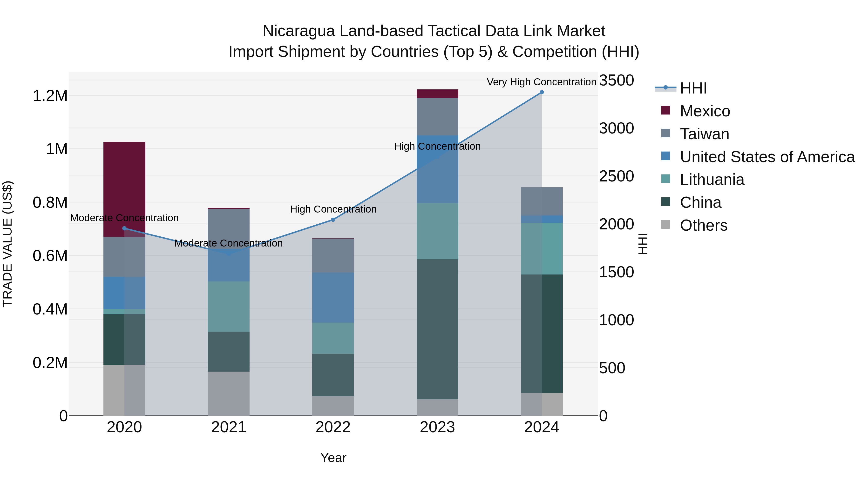
Task: Click the HHI data point for 2022
Action: pos(333,220)
